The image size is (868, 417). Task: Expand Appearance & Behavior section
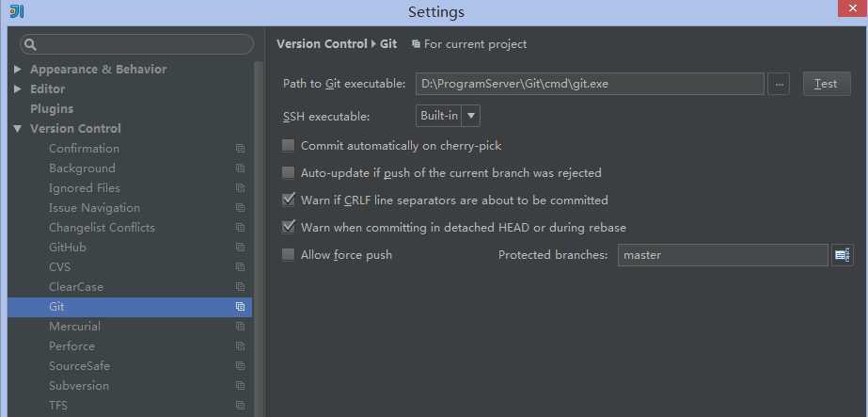(18, 70)
